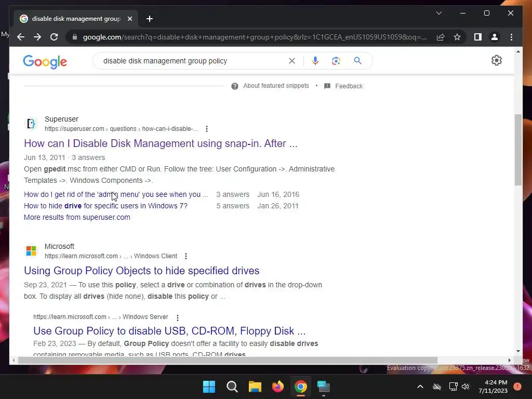Viewport: 532px width, 399px height.
Task: Search by image with Google Lens
Action: [x=336, y=61]
